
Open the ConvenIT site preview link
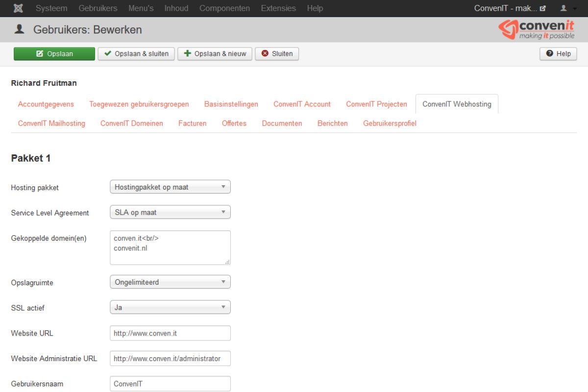click(x=510, y=8)
